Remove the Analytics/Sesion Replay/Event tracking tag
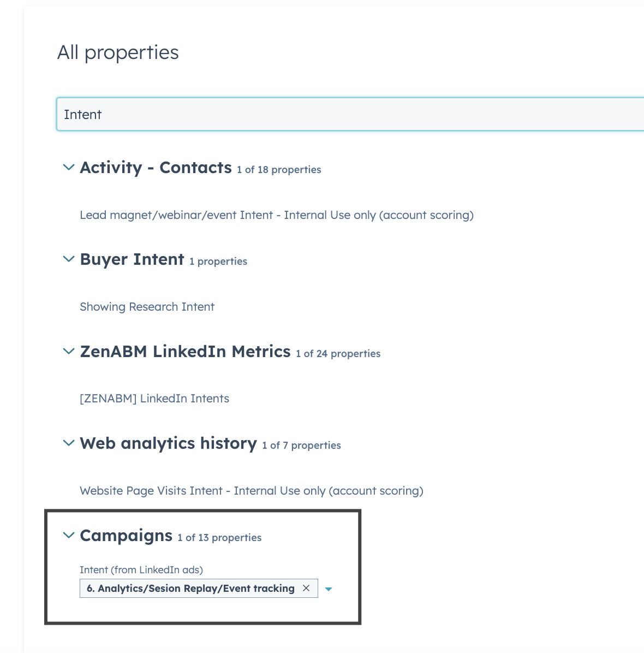This screenshot has width=644, height=653. (307, 589)
